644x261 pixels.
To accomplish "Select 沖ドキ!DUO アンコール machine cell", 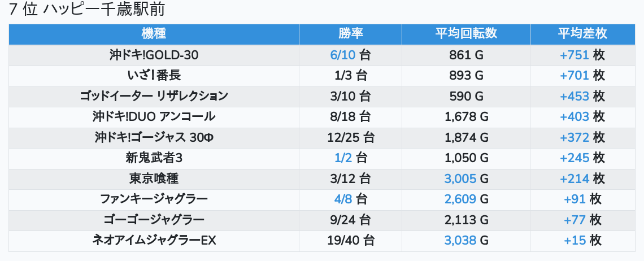I will pyautogui.click(x=154, y=116).
